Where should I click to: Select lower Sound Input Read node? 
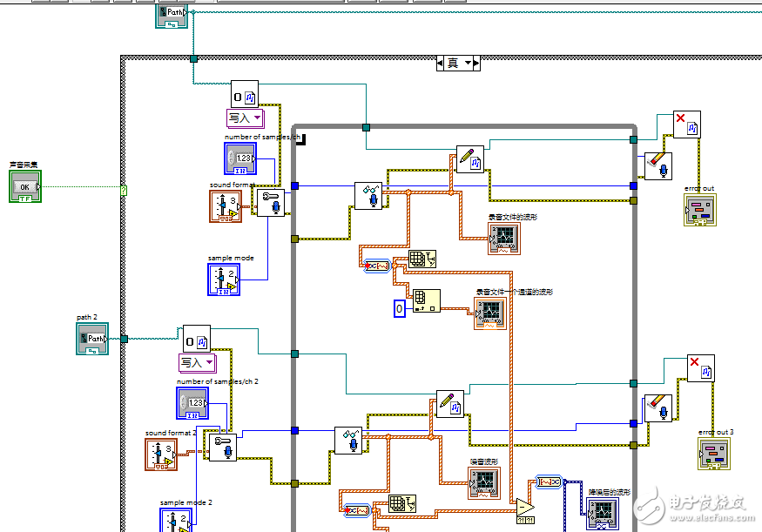click(348, 441)
